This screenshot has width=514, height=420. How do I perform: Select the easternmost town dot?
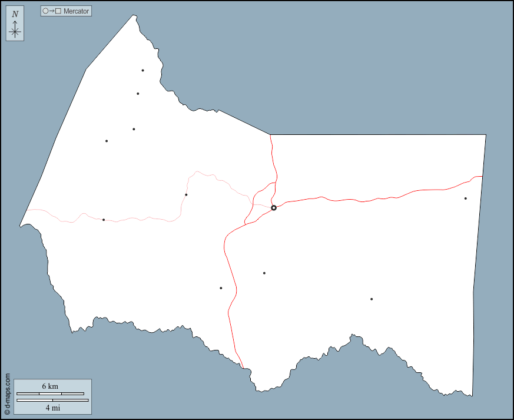pyautogui.click(x=465, y=199)
